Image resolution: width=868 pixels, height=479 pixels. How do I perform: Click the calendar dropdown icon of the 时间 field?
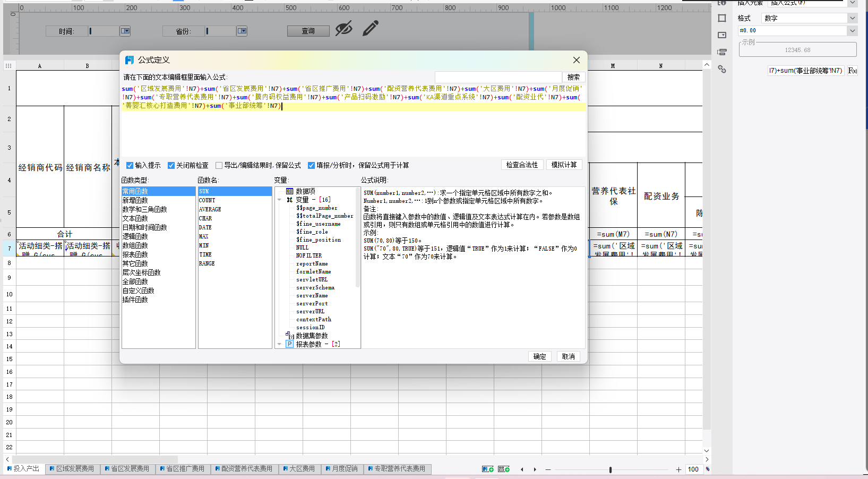pyautogui.click(x=125, y=31)
